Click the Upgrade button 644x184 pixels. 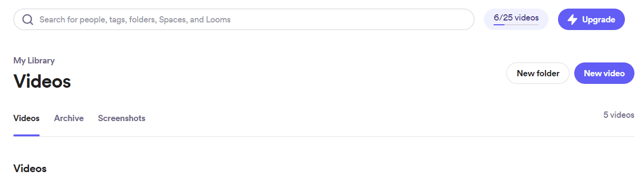click(591, 20)
